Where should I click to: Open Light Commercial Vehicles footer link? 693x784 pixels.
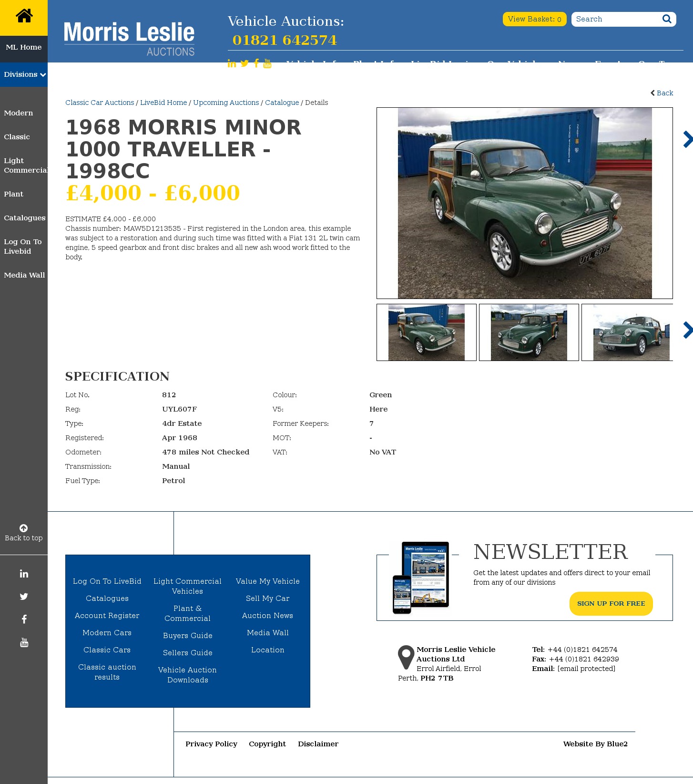click(x=188, y=586)
